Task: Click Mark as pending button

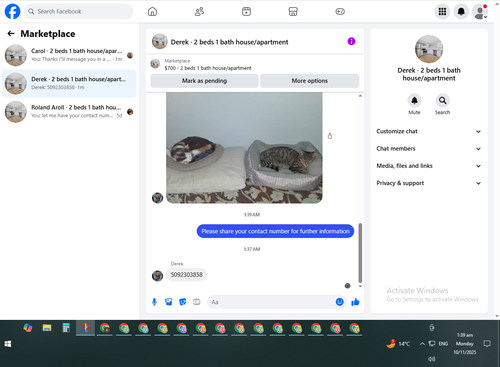Action: pos(204,81)
